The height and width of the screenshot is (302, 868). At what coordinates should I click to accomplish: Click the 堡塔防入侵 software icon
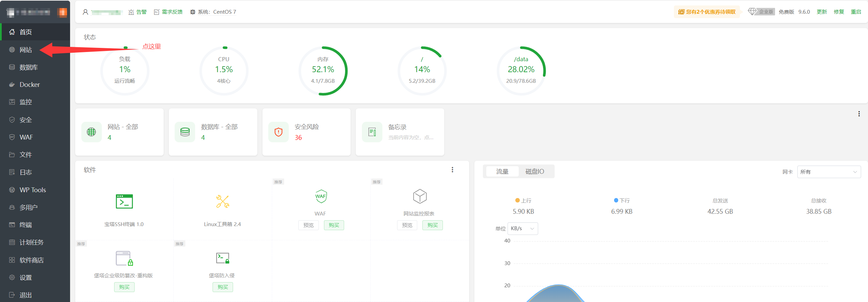pyautogui.click(x=222, y=258)
